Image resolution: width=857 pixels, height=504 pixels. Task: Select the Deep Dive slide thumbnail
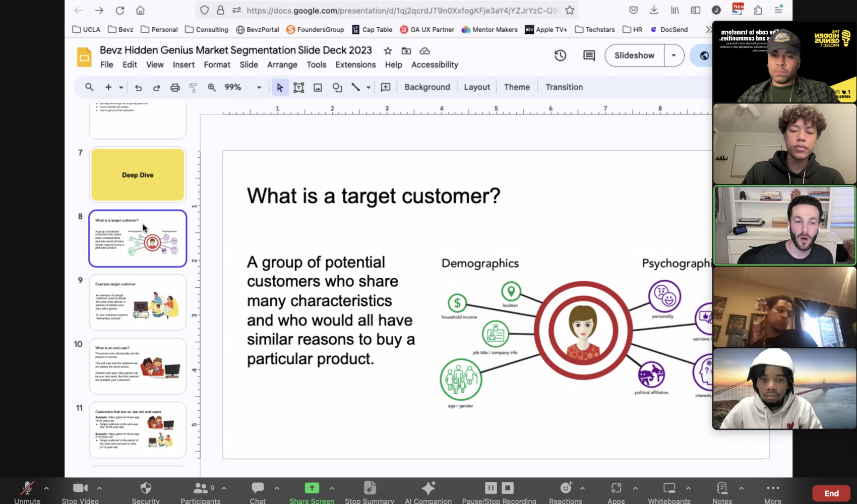138,175
